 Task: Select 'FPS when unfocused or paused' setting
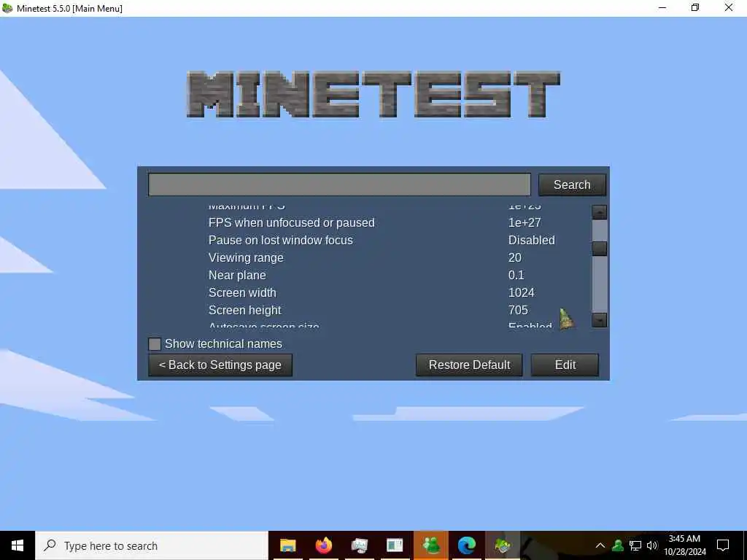tap(369, 223)
